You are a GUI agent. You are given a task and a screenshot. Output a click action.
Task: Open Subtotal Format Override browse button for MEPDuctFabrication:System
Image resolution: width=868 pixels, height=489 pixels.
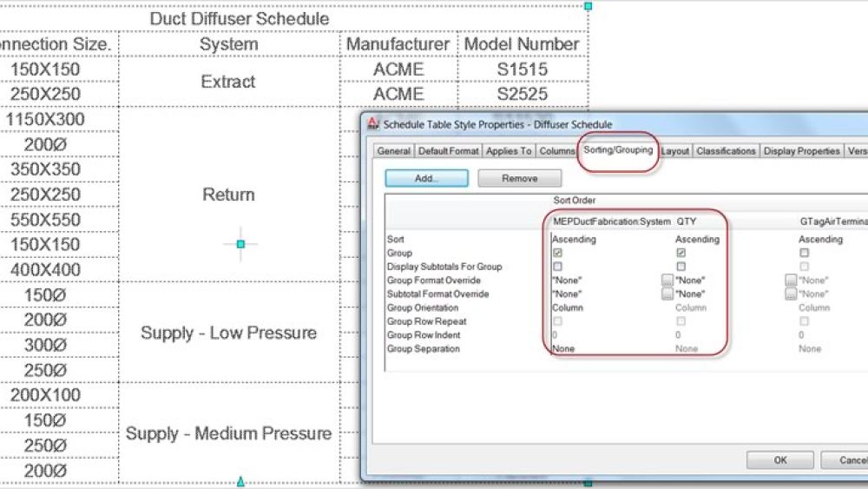(x=667, y=294)
